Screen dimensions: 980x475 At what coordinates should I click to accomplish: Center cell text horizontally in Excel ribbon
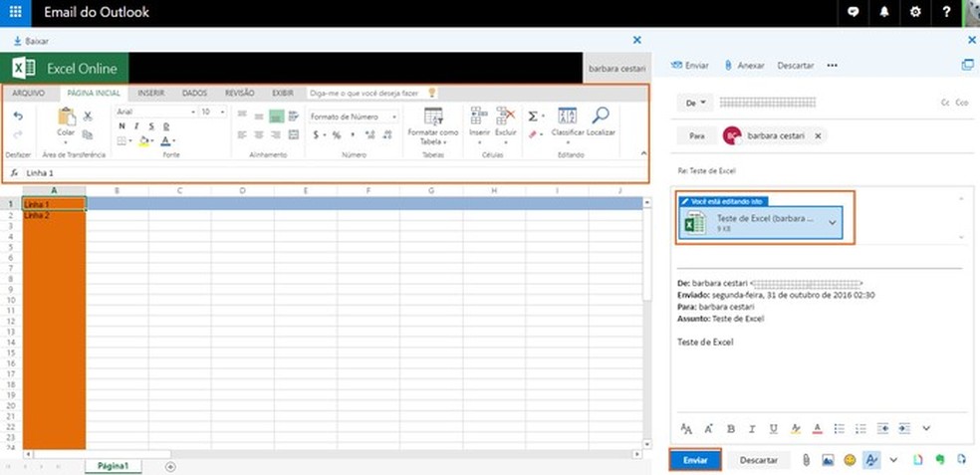click(x=259, y=135)
